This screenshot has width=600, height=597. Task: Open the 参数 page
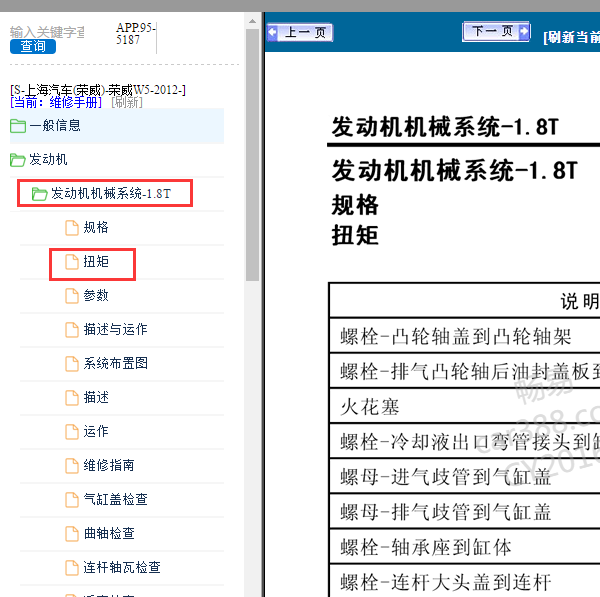pos(96,295)
